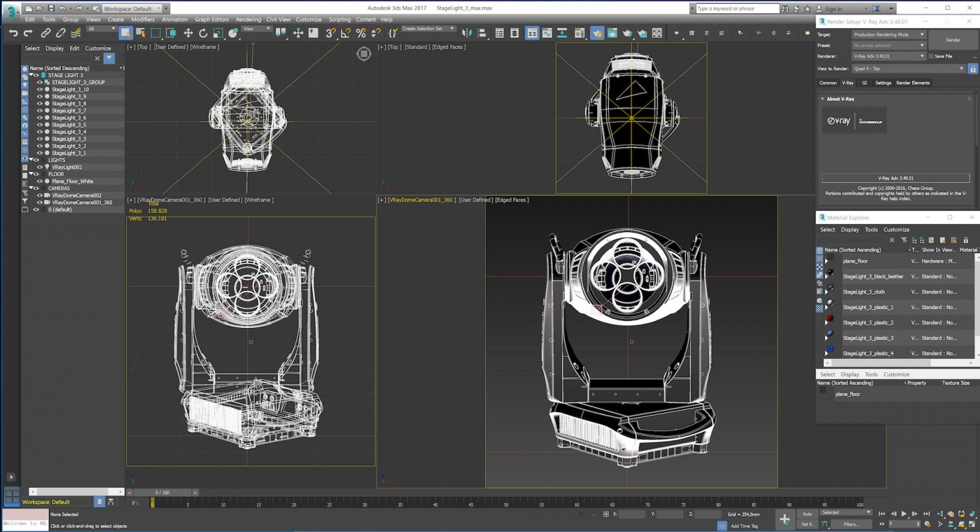The width and height of the screenshot is (980, 532).
Task: Activate Select and Place tool
Action: tap(233, 33)
